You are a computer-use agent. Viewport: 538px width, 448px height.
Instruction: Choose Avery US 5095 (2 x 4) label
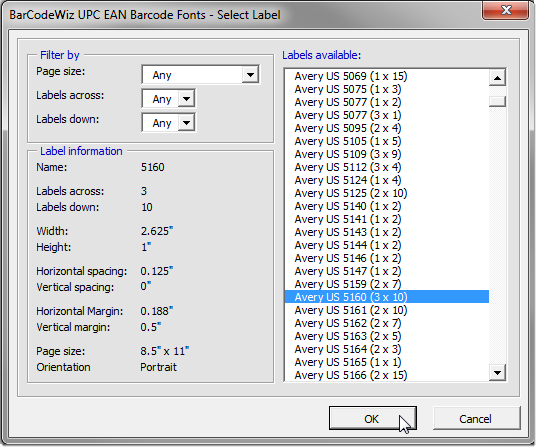pyautogui.click(x=348, y=128)
